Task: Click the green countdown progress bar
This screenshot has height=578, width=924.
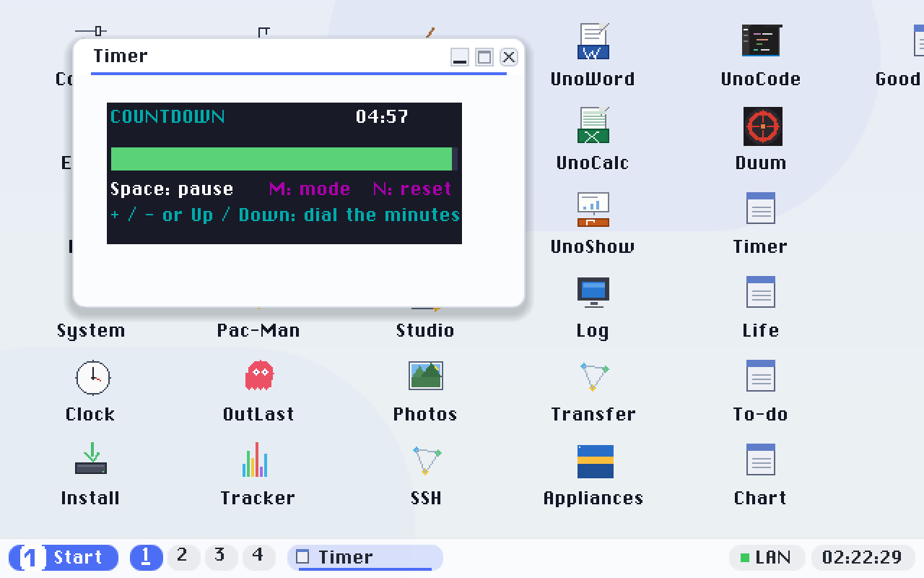Action: [284, 159]
